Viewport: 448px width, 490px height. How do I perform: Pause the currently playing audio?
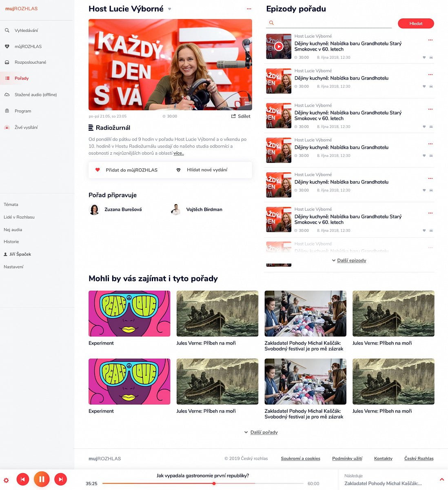(x=42, y=479)
